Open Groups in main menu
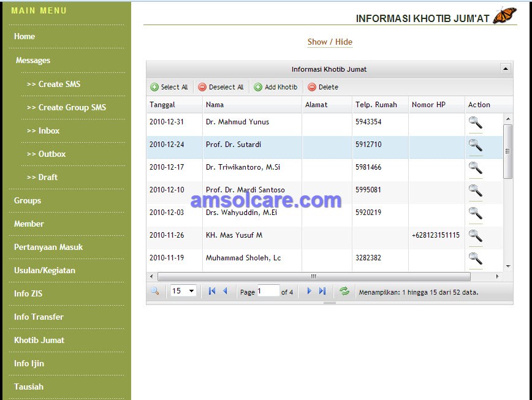Image resolution: width=532 pixels, height=400 pixels. pyautogui.click(x=28, y=201)
